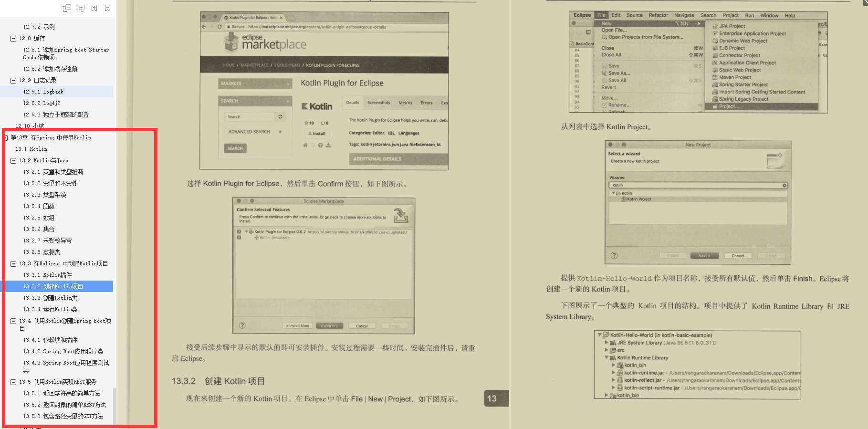Image resolution: width=868 pixels, height=429 pixels.
Task: Jump to 12.9 日志记录
Action: pyautogui.click(x=38, y=80)
